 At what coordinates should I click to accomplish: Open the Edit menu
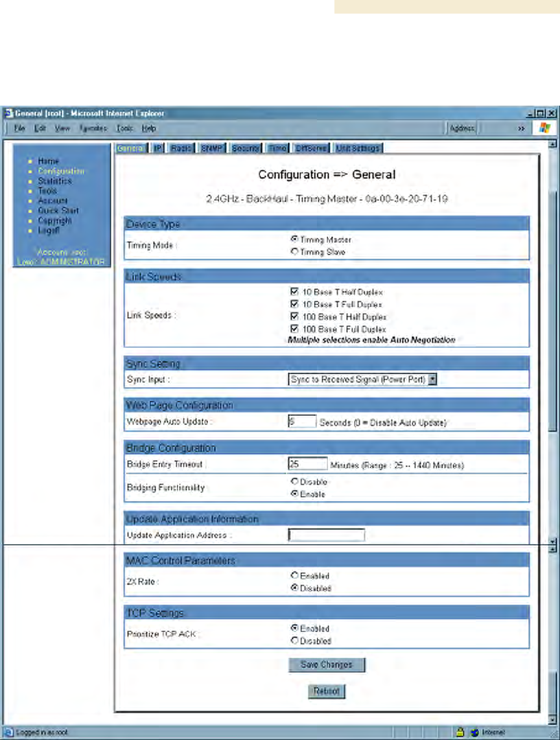(40, 128)
